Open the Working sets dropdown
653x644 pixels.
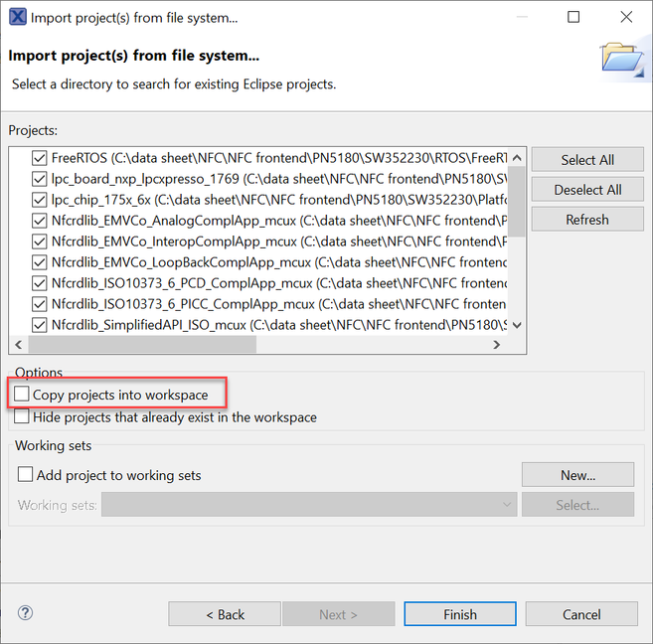[x=307, y=505]
